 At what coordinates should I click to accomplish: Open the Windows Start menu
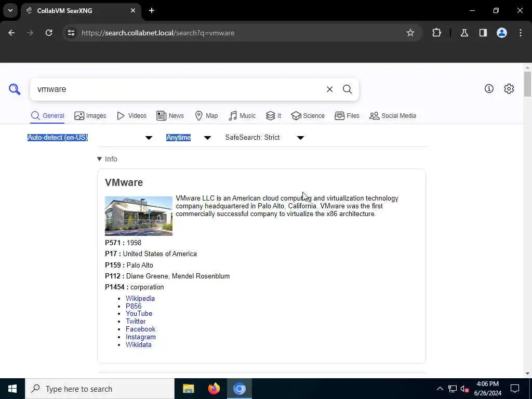point(12,389)
